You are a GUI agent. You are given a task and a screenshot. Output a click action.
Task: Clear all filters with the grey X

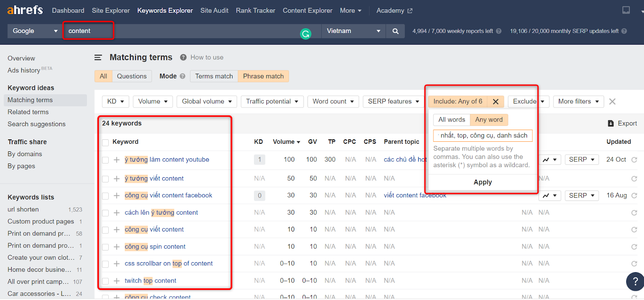pyautogui.click(x=612, y=101)
